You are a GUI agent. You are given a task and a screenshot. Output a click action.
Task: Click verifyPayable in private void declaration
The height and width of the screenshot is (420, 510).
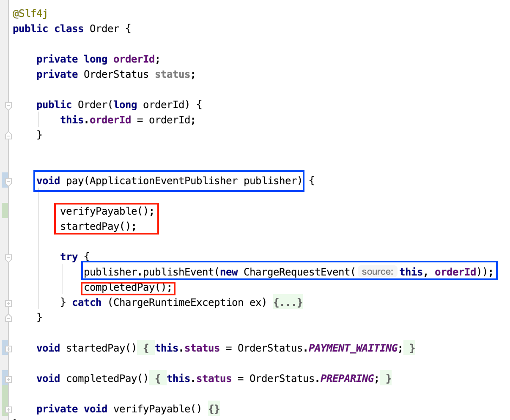click(152, 409)
